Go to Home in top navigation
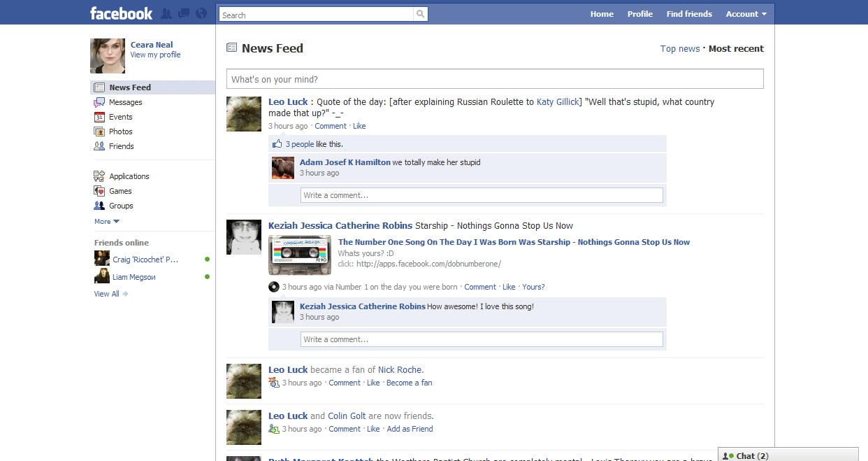868x461 pixels. pyautogui.click(x=602, y=14)
